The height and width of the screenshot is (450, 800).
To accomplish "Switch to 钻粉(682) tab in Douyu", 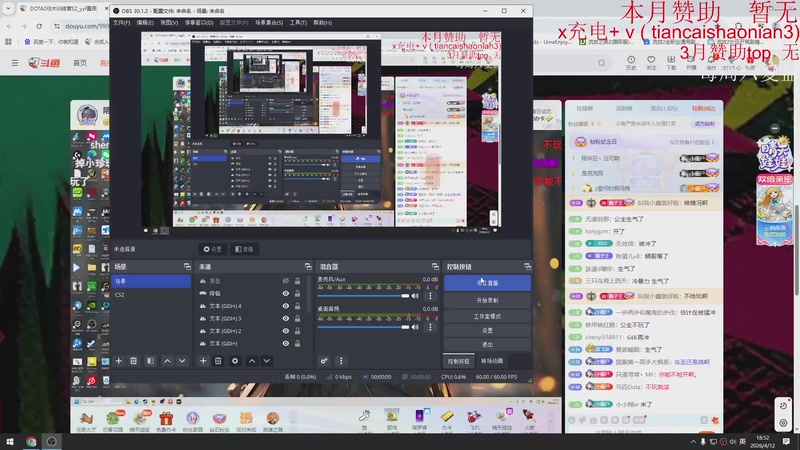I will point(703,108).
